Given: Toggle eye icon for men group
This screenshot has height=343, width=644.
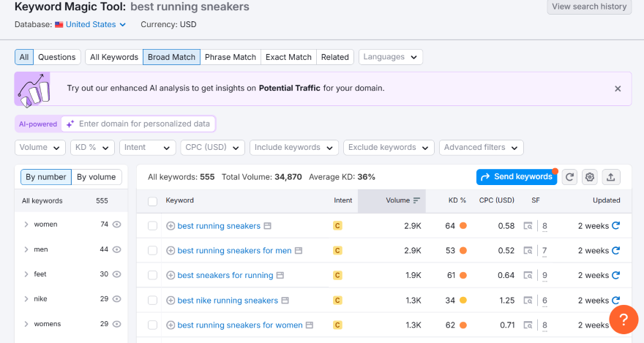Looking at the screenshot, I should pos(116,249).
